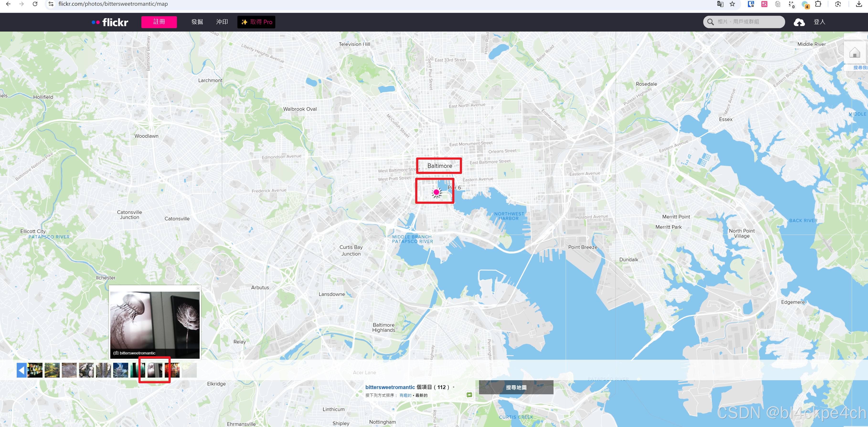This screenshot has height=427, width=868.
Task: Click the 登入 link
Action: (x=819, y=22)
